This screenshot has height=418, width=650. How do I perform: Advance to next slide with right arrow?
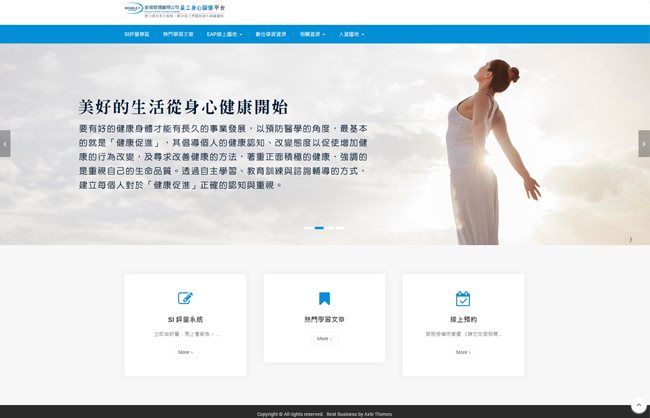644,143
